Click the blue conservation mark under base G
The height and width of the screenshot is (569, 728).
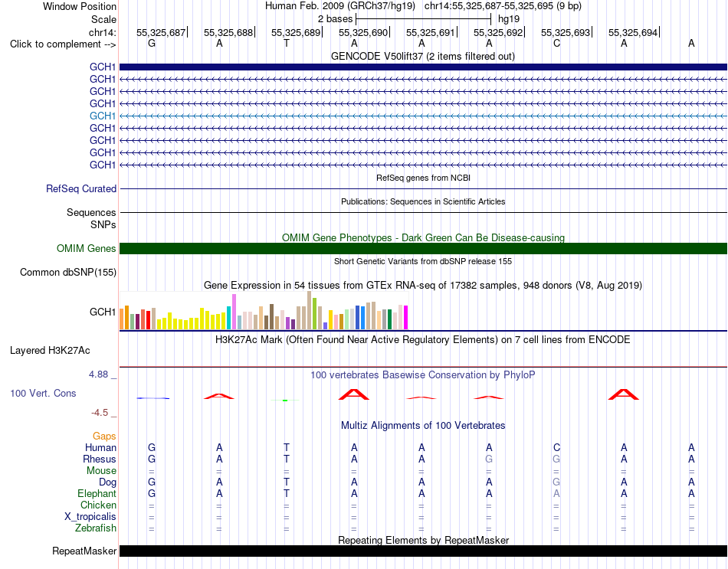pyautogui.click(x=153, y=398)
